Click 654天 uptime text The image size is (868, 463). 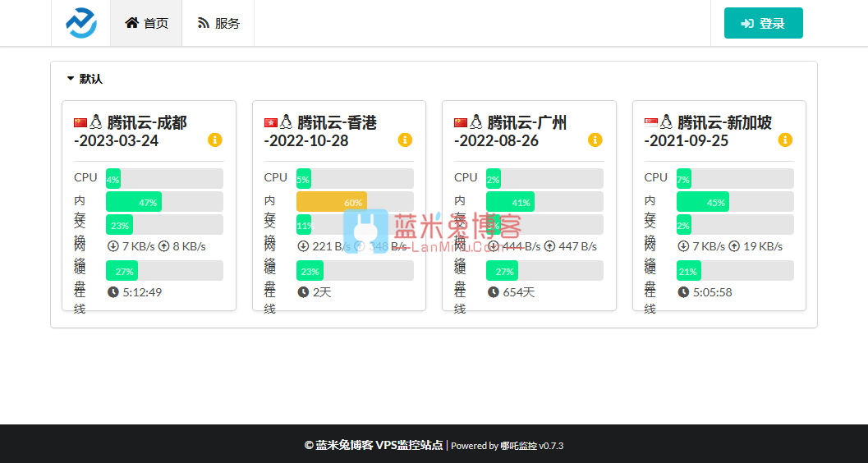[519, 292]
